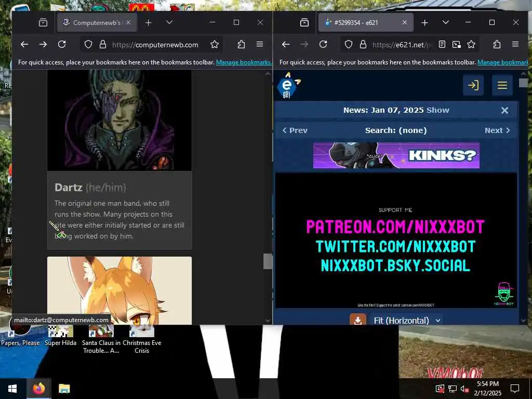Screen dimensions: 532x399
Task: Show the site security padlock for e621.net
Action: click(x=363, y=45)
